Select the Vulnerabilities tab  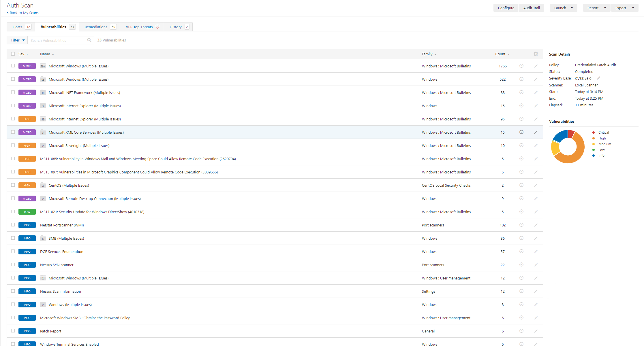click(57, 27)
